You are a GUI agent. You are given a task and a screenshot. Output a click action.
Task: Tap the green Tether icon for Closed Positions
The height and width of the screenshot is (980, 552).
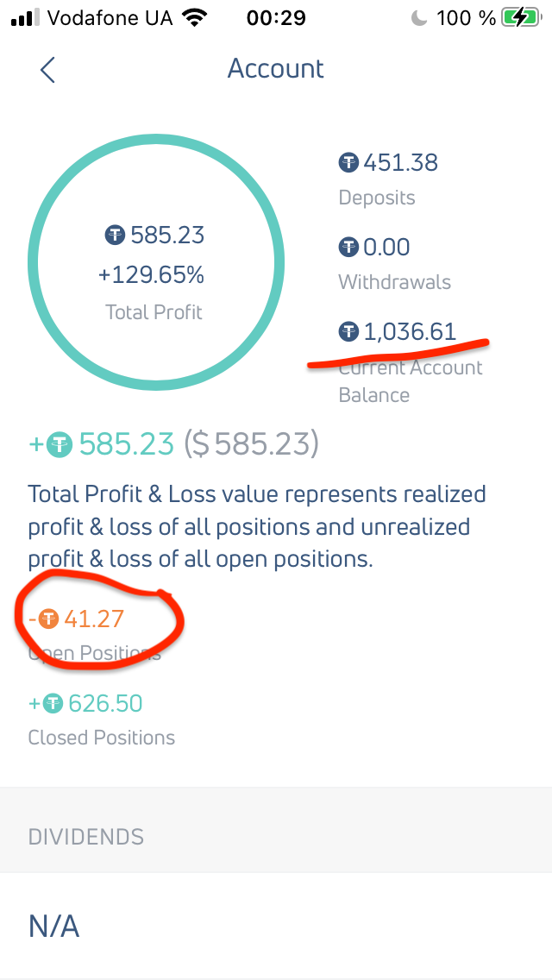(54, 704)
